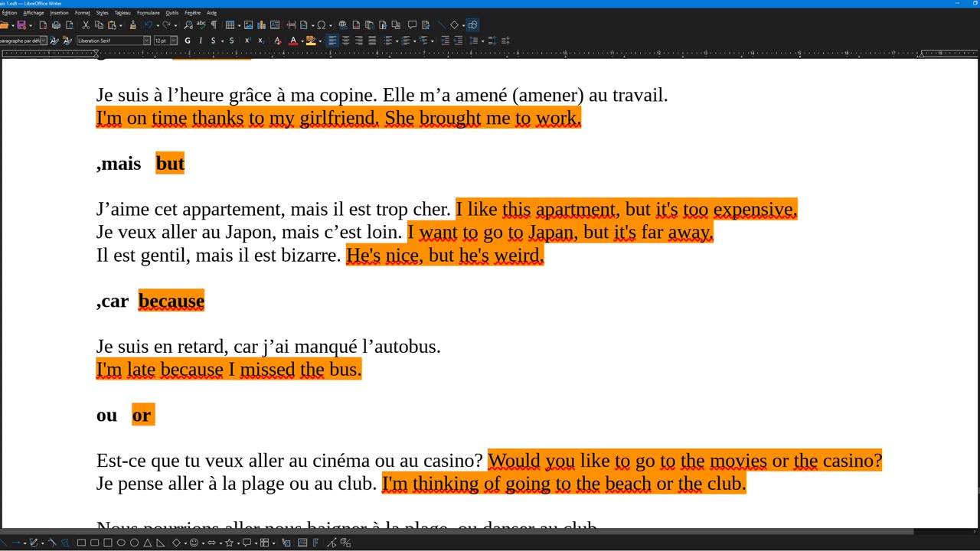
Task: Open the Aide menu
Action: click(x=212, y=13)
